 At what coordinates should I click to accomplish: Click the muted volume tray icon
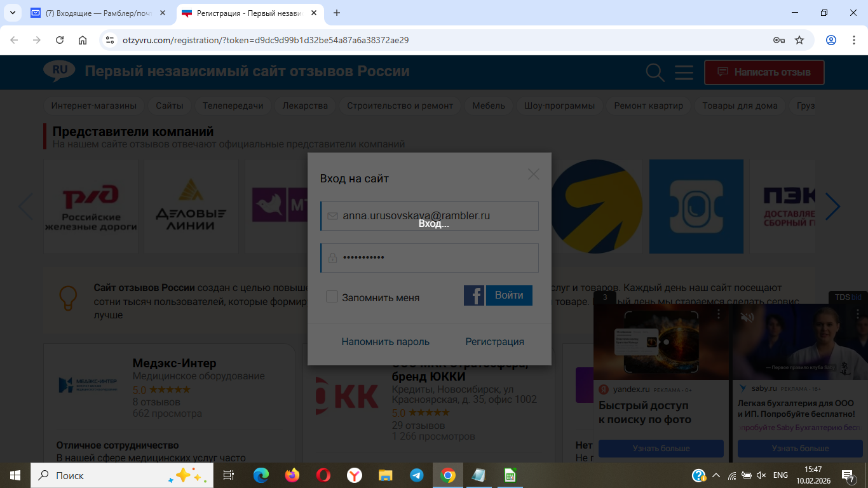761,475
